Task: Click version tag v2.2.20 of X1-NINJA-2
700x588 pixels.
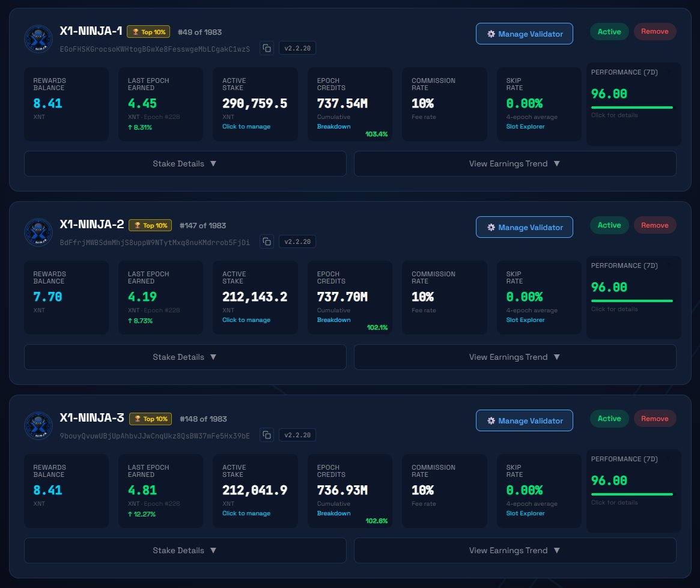Action: pos(297,242)
